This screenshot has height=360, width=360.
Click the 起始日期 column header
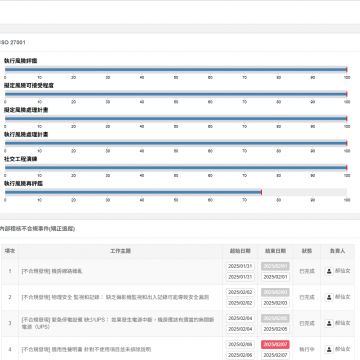coord(240,251)
